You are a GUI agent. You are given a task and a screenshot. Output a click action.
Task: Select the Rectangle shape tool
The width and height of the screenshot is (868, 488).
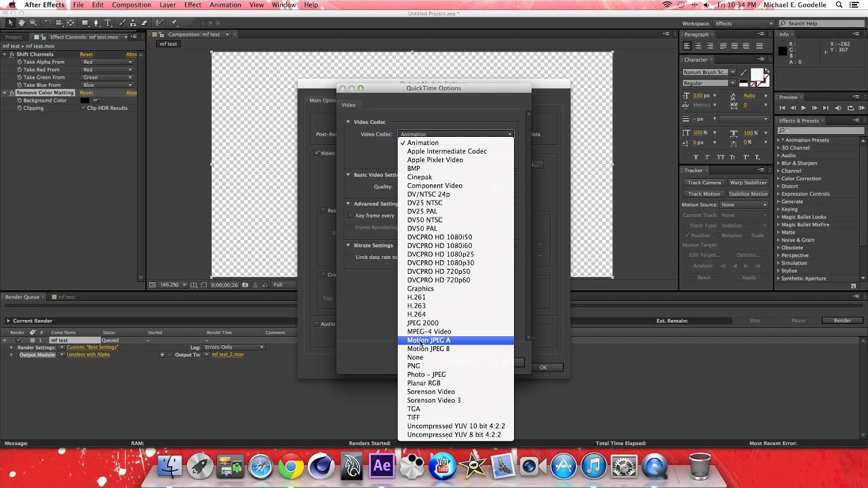pyautogui.click(x=85, y=23)
